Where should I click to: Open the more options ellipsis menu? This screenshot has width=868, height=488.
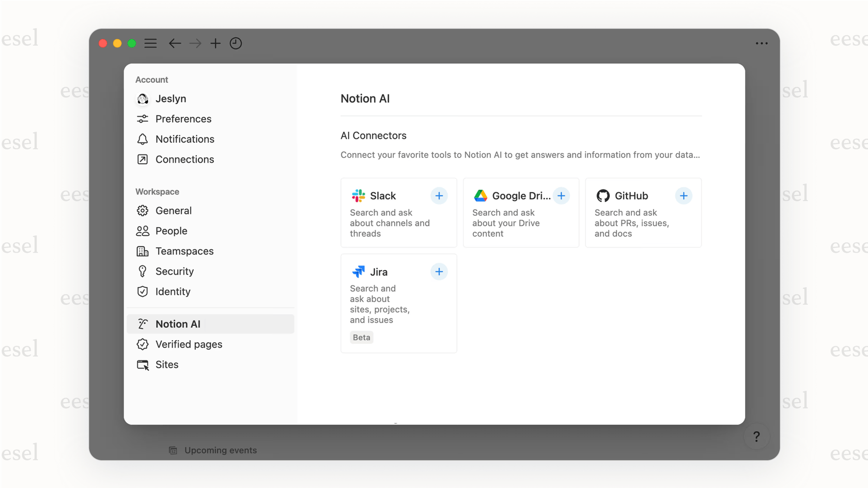762,43
